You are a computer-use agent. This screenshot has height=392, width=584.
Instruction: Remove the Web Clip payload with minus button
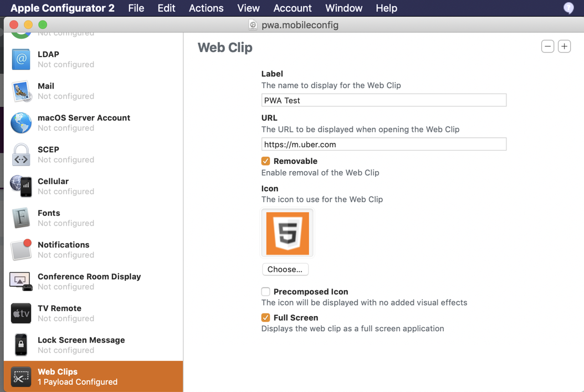click(x=547, y=47)
